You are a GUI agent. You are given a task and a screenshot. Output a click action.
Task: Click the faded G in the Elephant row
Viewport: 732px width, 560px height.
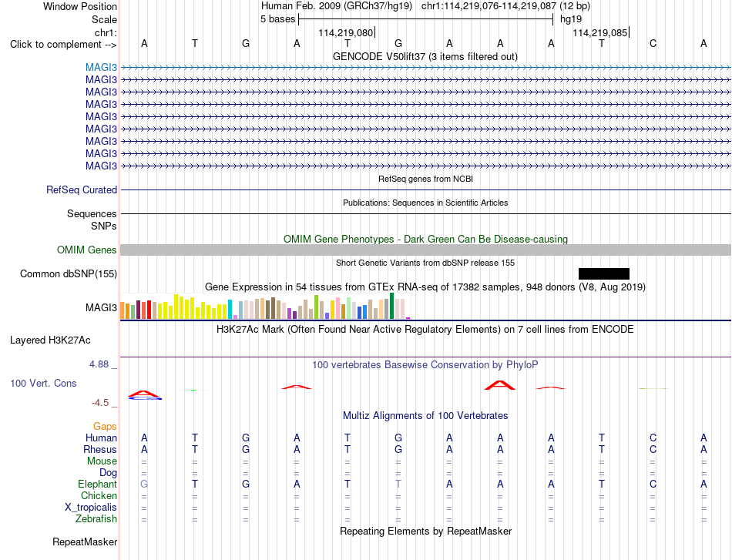(144, 485)
